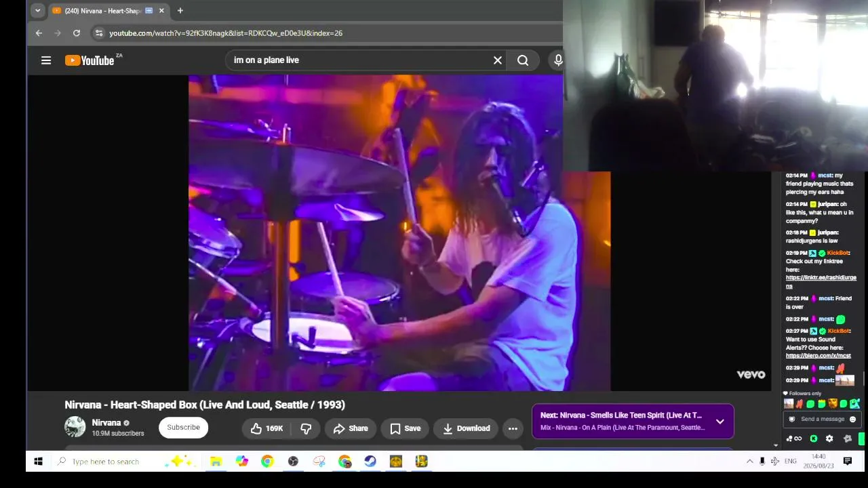The image size is (868, 488).
Task: Open the Nirvana channel name link
Action: coord(106,422)
